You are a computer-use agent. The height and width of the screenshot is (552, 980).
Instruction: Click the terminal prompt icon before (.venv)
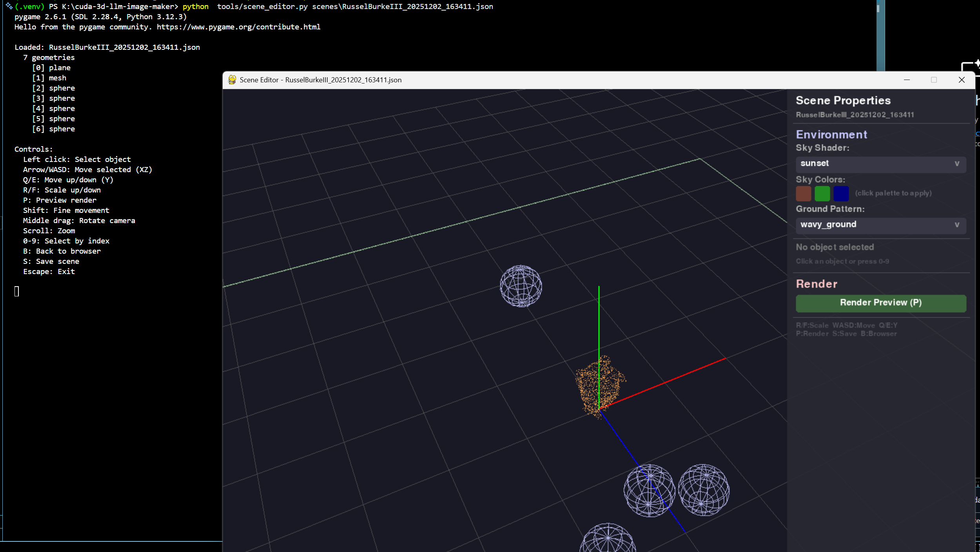pyautogui.click(x=9, y=6)
